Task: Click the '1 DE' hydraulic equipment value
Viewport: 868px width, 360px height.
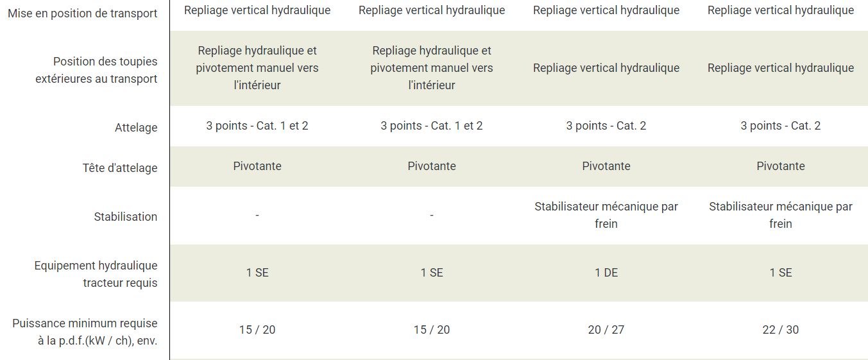Action: (606, 273)
